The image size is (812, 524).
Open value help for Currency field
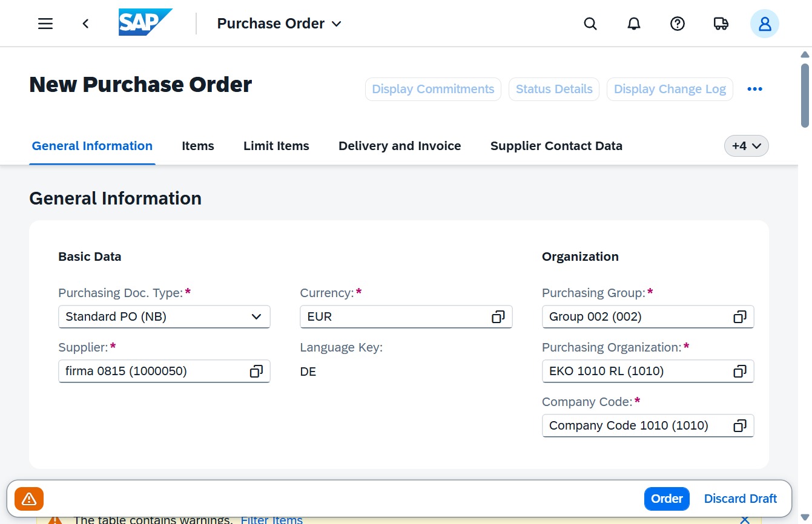coord(498,316)
